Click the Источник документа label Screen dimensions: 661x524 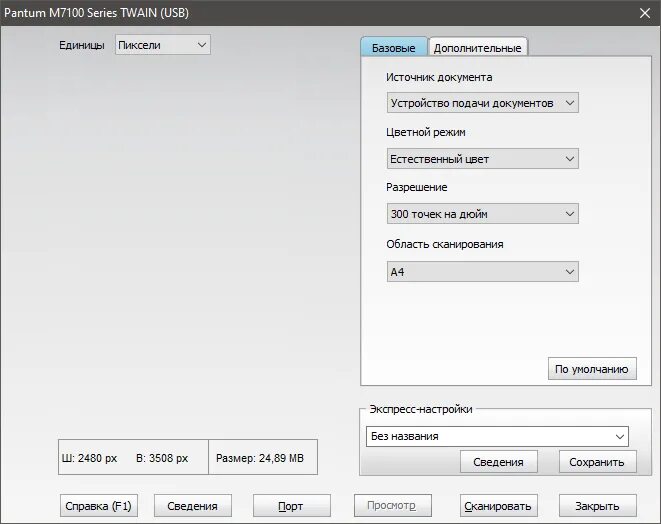439,78
